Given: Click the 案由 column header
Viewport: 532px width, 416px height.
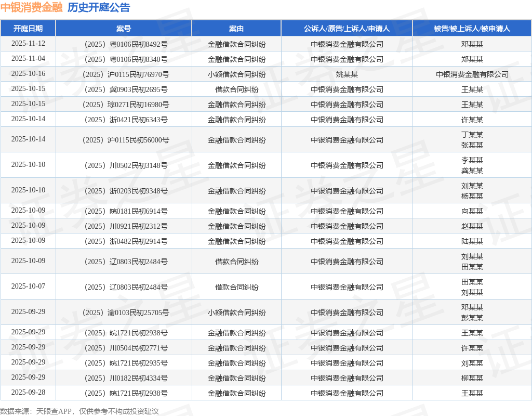Looking at the screenshot, I should [236, 29].
